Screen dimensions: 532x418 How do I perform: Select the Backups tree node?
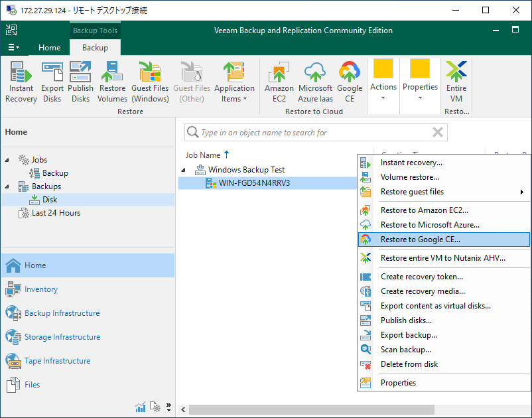pyautogui.click(x=40, y=186)
